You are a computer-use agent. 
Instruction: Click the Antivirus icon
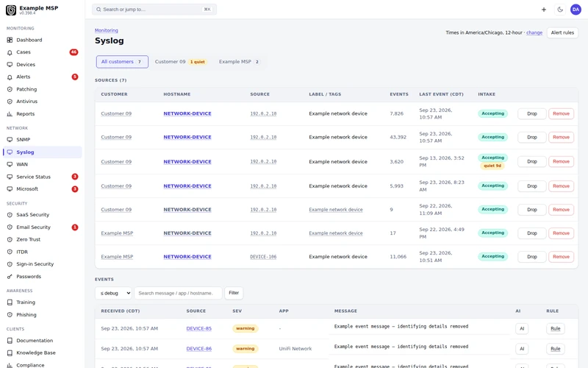click(10, 102)
